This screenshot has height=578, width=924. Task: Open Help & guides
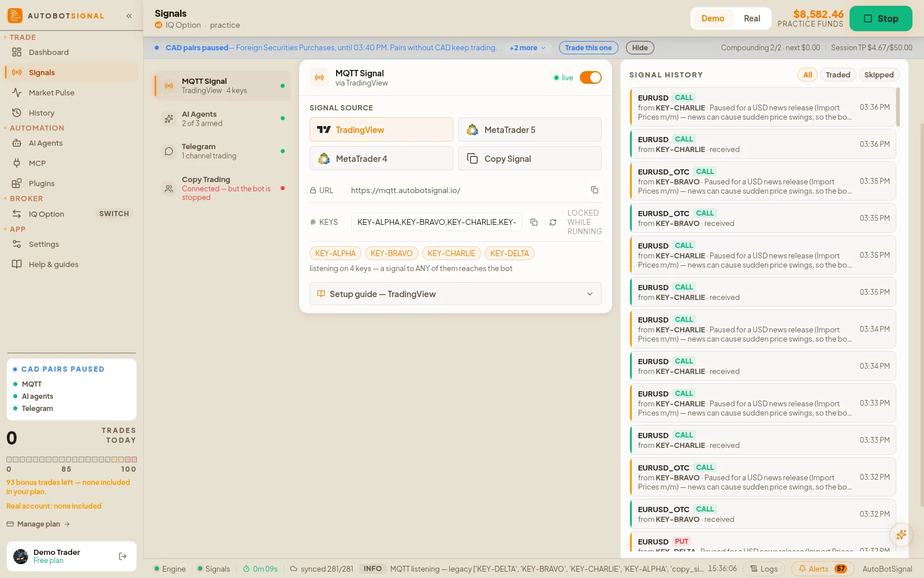click(72, 264)
